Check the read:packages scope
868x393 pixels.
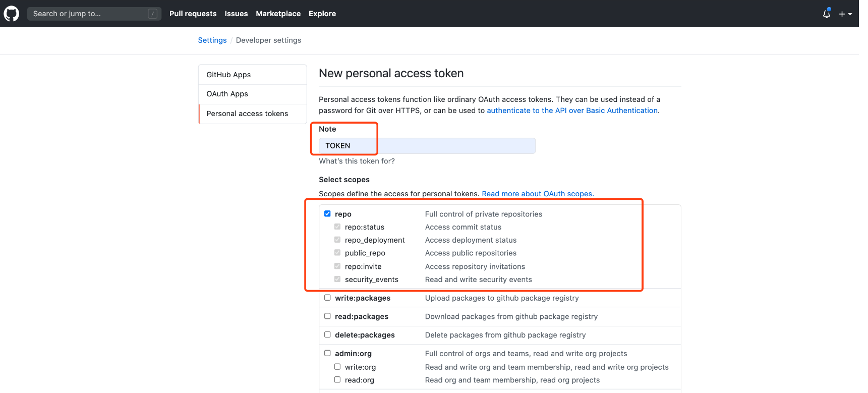(x=327, y=316)
